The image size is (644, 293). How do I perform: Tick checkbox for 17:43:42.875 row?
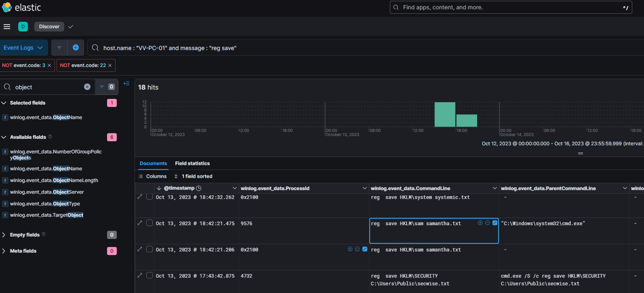click(x=149, y=276)
